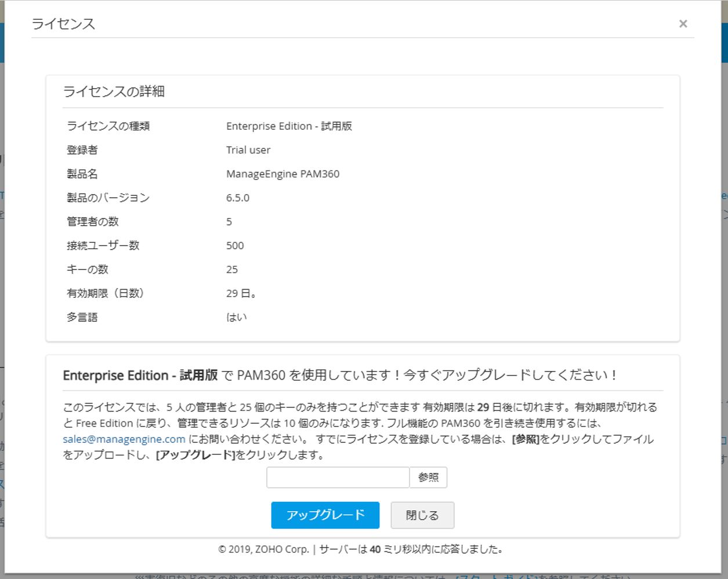Click the ライセンス dialog title
Viewport: 728px width, 579px height.
tap(63, 23)
